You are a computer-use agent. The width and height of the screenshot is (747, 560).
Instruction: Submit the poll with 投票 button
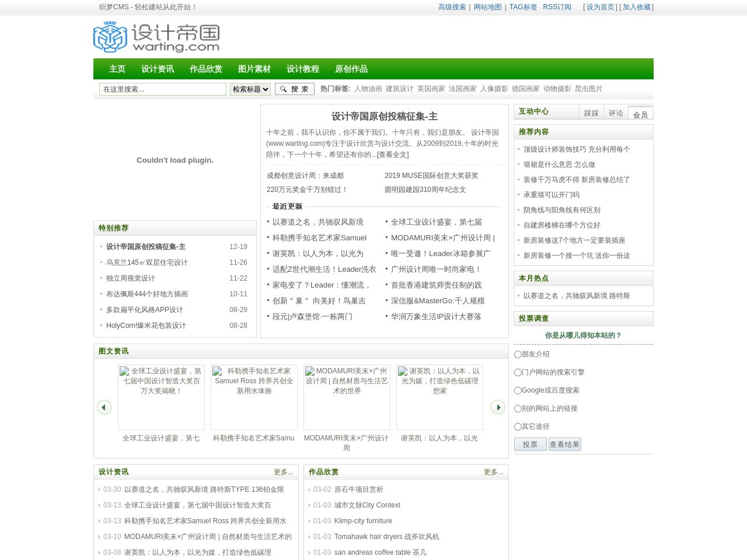pos(530,444)
